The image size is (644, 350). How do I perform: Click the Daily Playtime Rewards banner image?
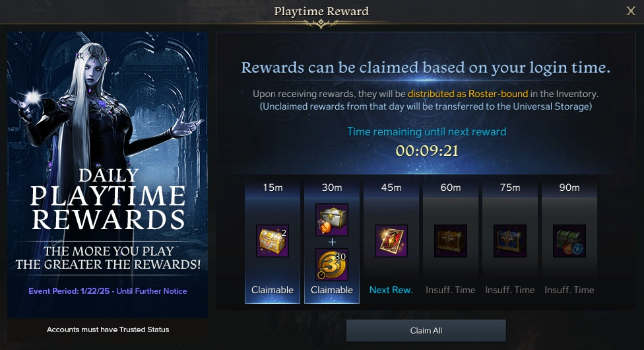coord(108,175)
